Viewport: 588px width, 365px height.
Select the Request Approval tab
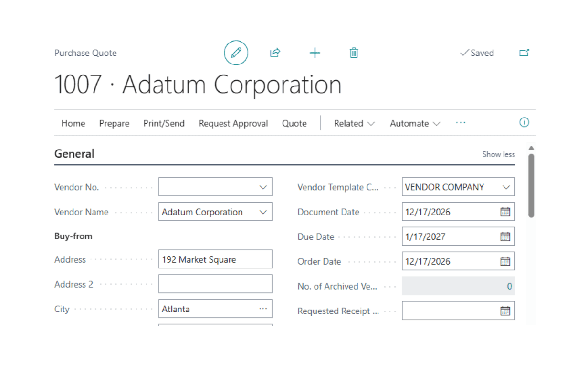coord(233,123)
